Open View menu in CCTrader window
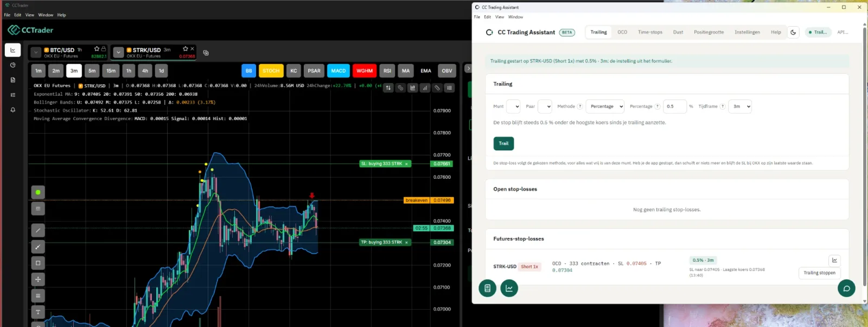 (30, 15)
